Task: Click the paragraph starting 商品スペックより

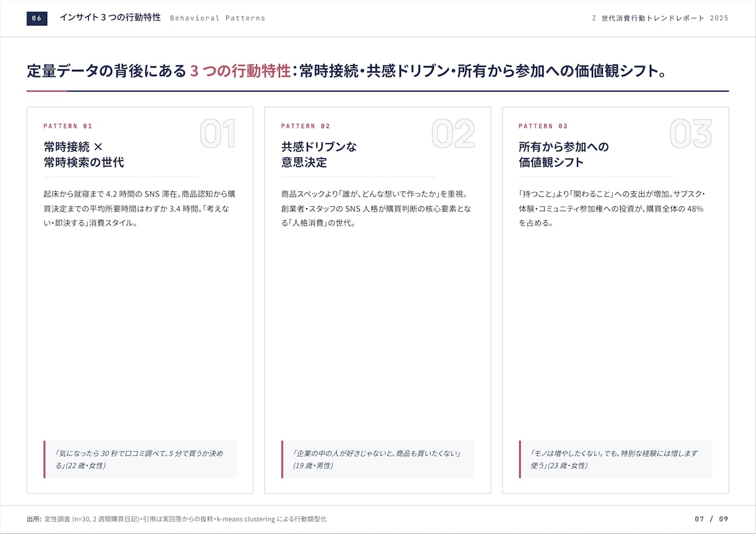Action: [377, 209]
